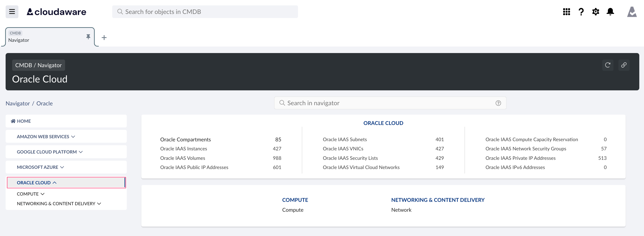View notifications via the bell icon

tap(610, 11)
